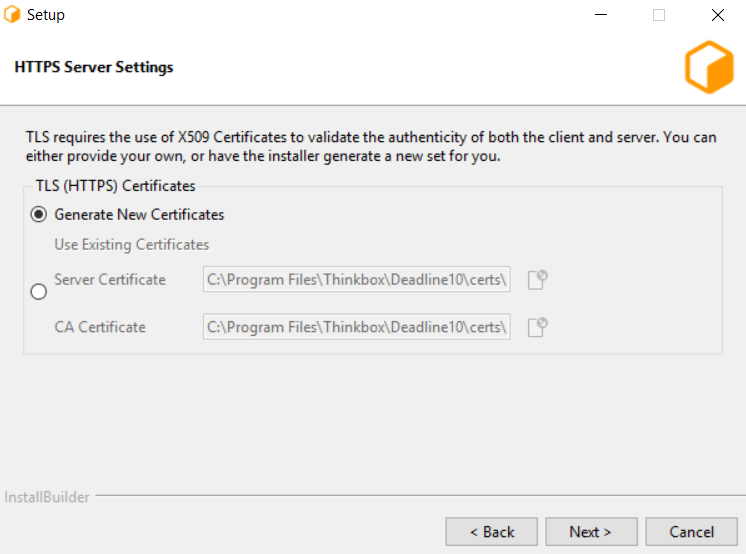Image resolution: width=746 pixels, height=554 pixels.
Task: Browse for CA Certificate file icon
Action: pos(538,327)
